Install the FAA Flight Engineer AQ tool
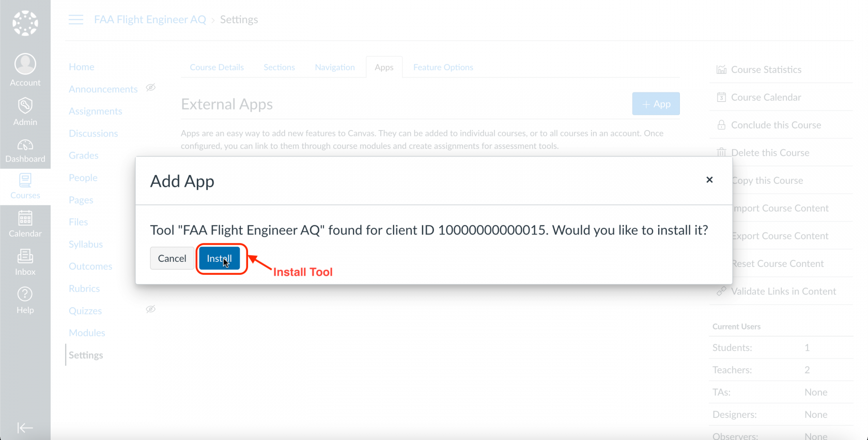Image resolution: width=868 pixels, height=440 pixels. 220,258
